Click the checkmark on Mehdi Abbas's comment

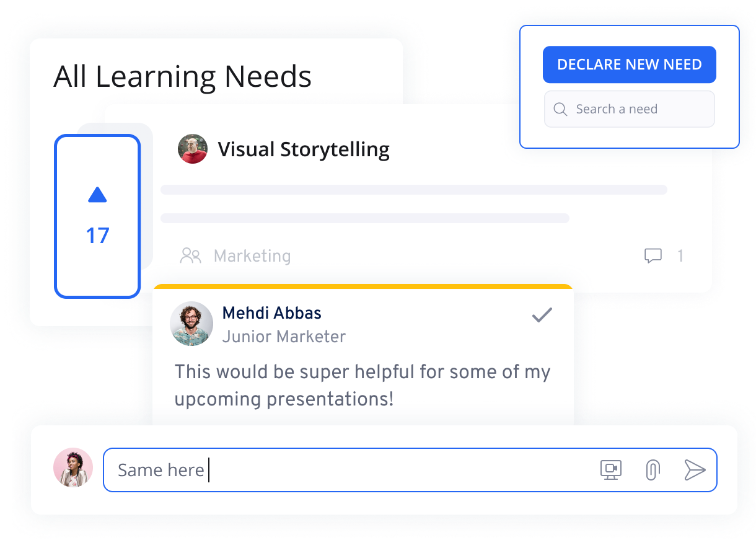point(542,316)
